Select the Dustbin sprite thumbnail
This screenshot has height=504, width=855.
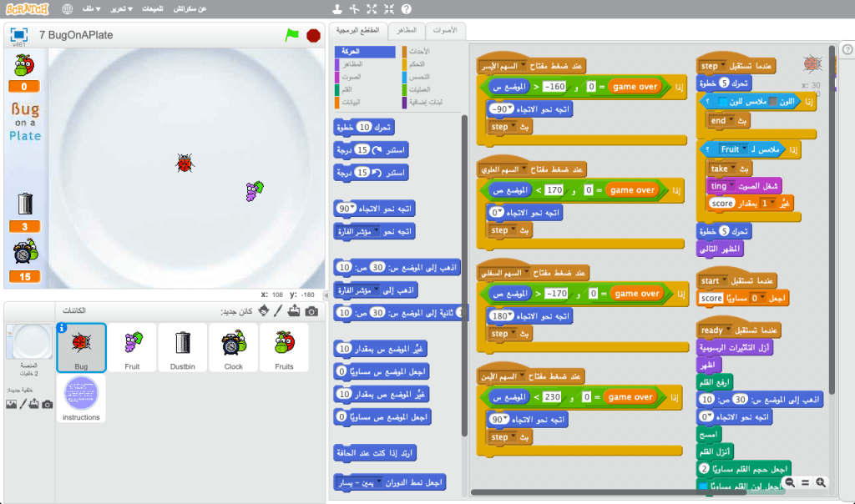[x=183, y=346]
